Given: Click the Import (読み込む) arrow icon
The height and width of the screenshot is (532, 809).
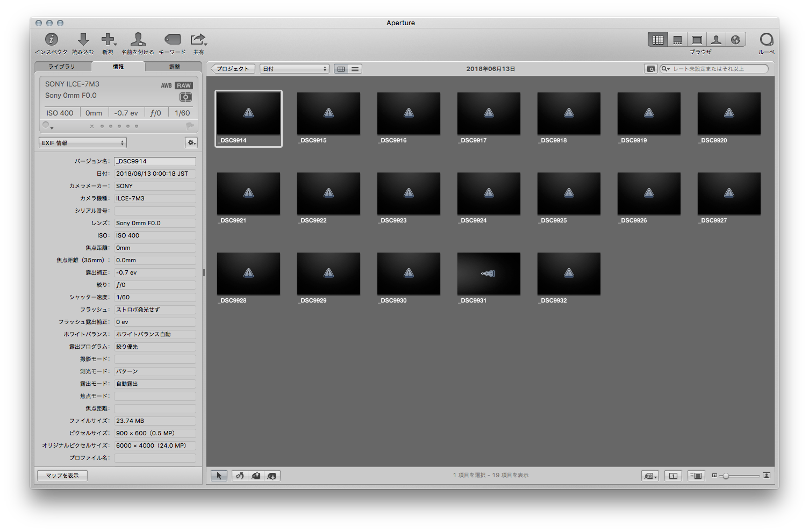Looking at the screenshot, I should coord(83,39).
